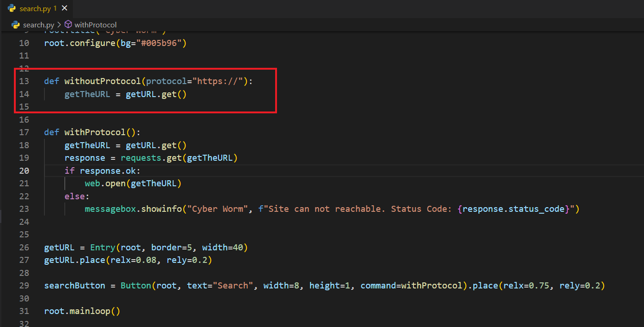The width and height of the screenshot is (644, 327).
Task: Click line number 26 in the gutter
Action: 24,248
